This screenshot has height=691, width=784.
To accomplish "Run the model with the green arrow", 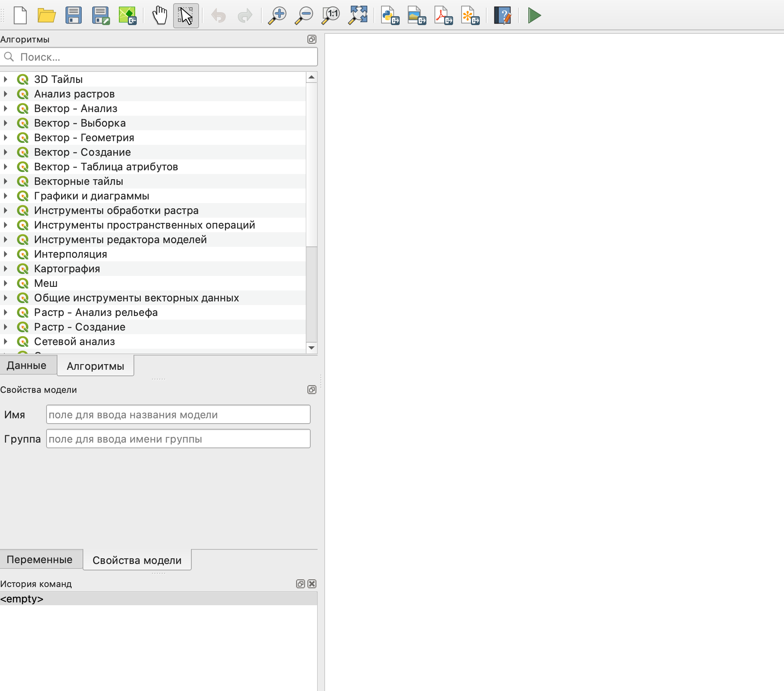I will tap(534, 16).
